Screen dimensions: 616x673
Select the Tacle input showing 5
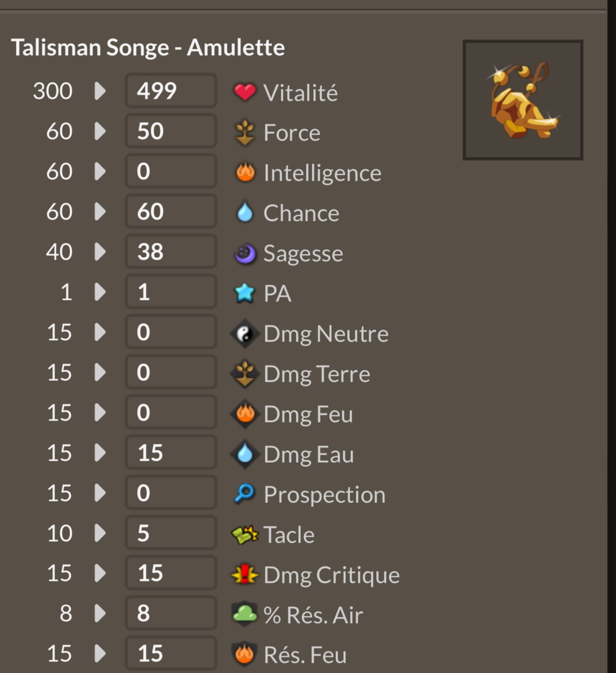(171, 533)
